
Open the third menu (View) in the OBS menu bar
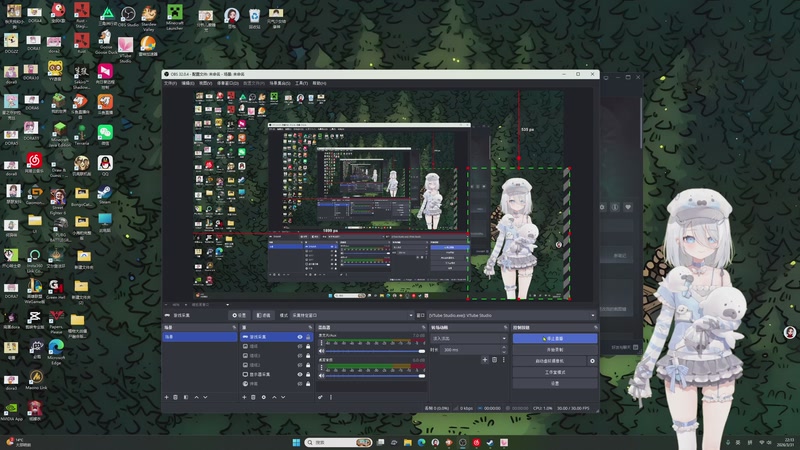click(205, 83)
